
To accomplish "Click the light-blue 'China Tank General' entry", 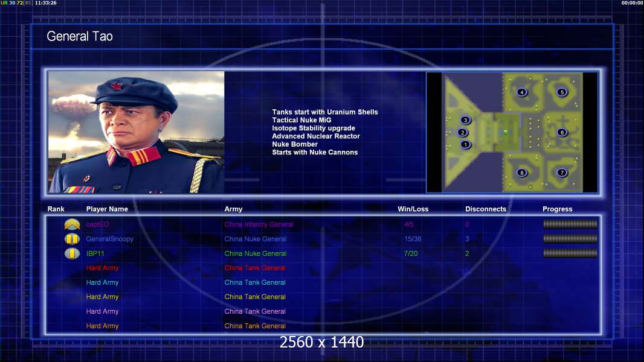I will [x=255, y=282].
